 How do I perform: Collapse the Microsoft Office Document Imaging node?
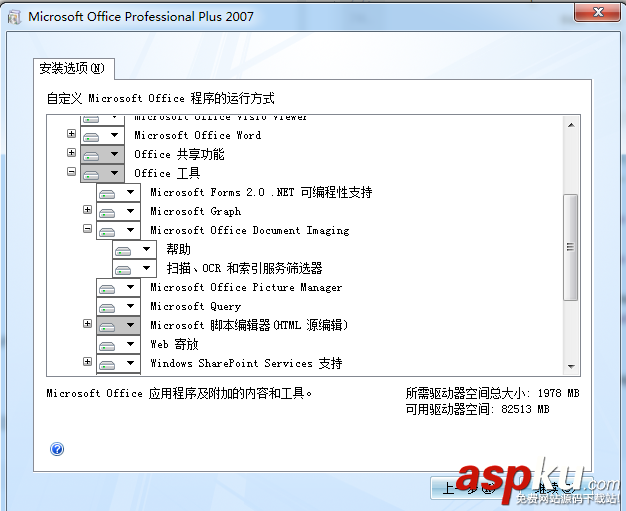point(87,229)
